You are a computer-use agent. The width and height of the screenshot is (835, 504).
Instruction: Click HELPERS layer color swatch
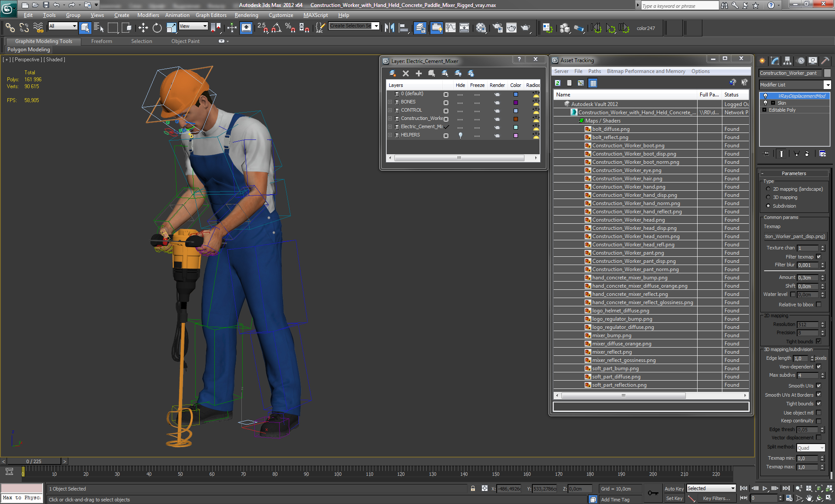pyautogui.click(x=515, y=135)
